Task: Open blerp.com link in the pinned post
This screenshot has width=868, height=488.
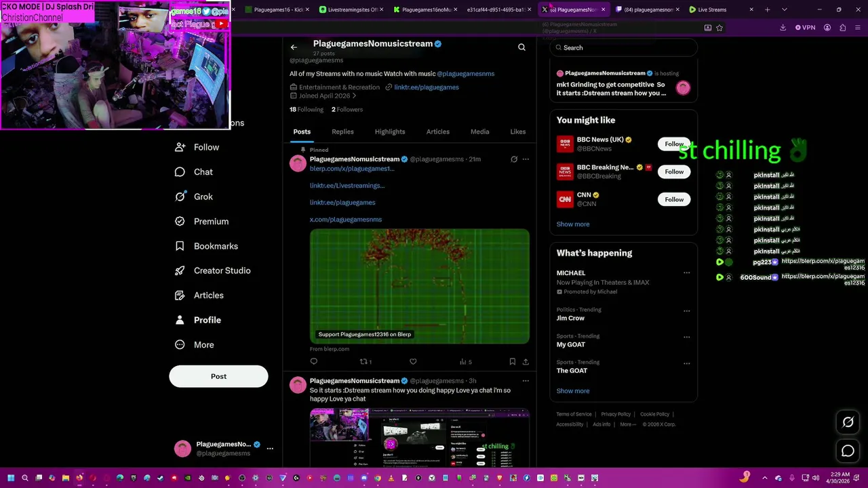Action: click(352, 169)
